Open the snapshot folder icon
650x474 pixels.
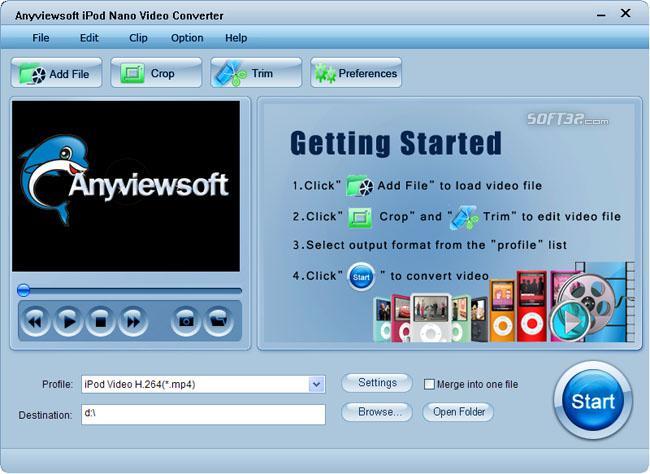(x=218, y=321)
